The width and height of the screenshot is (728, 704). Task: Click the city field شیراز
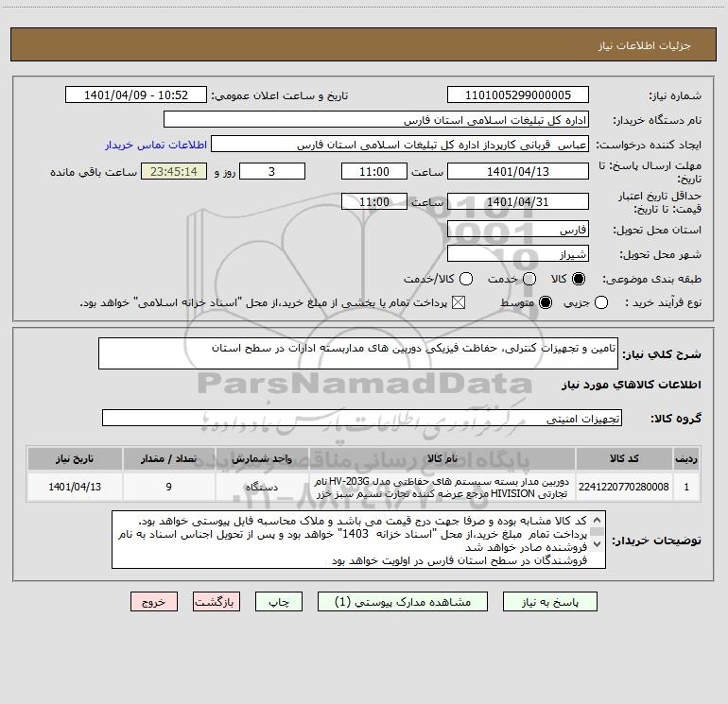[x=518, y=254]
